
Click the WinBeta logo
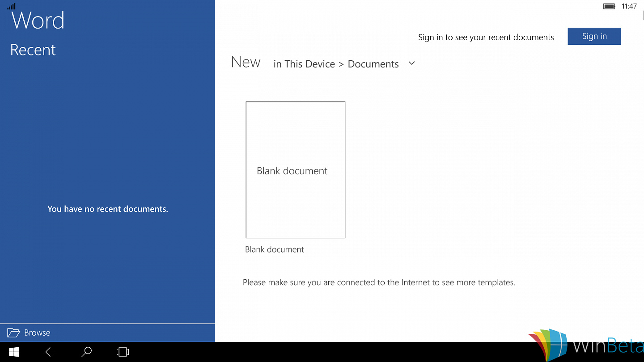coord(586,345)
